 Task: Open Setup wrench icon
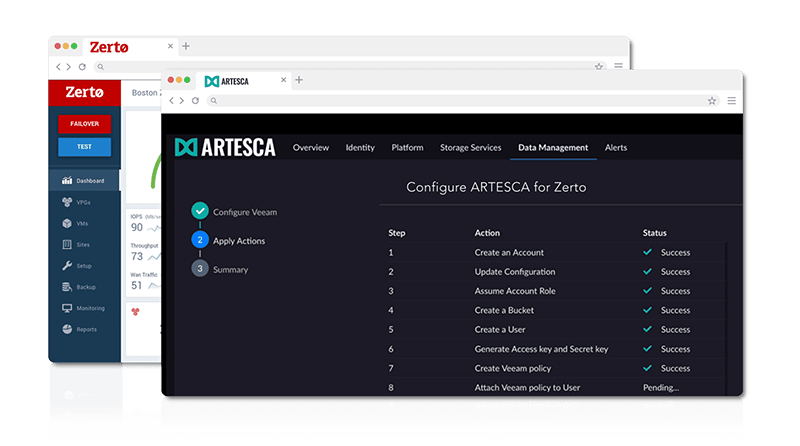click(x=67, y=266)
